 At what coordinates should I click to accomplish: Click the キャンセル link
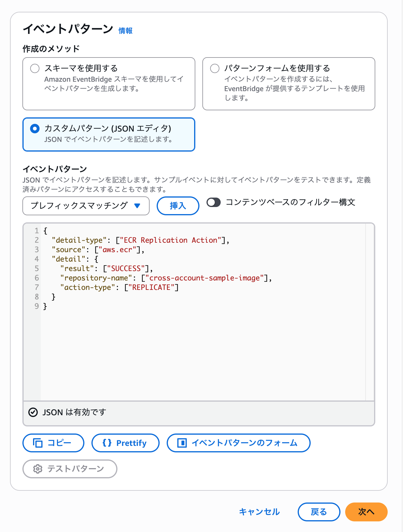coord(259,512)
